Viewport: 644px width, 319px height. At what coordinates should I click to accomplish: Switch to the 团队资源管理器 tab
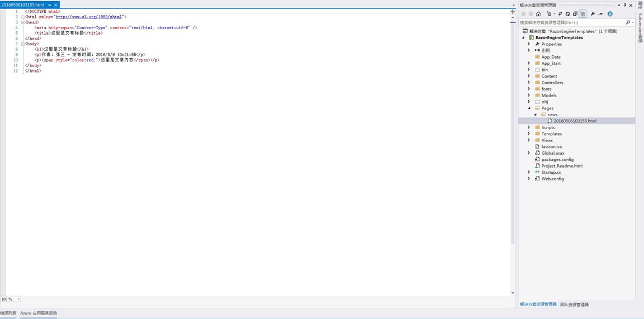[x=574, y=304]
